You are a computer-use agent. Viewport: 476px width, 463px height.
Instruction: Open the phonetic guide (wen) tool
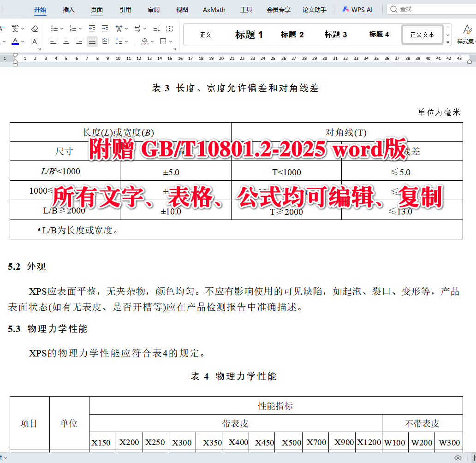point(15,29)
